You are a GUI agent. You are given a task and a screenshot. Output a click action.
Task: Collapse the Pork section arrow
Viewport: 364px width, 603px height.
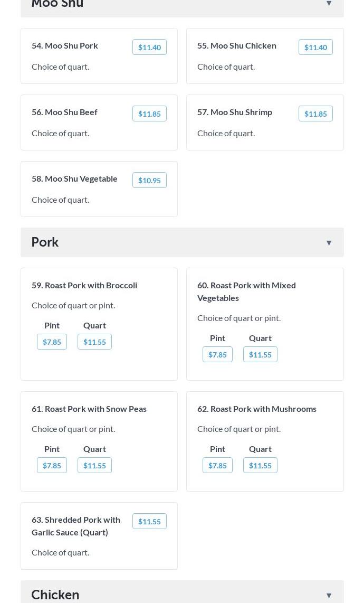click(329, 243)
